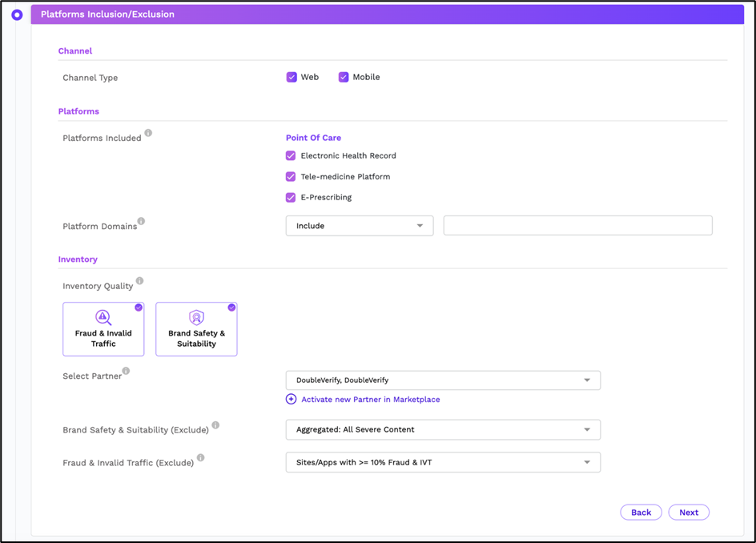Open the Include platform domains dropdown

(x=359, y=225)
